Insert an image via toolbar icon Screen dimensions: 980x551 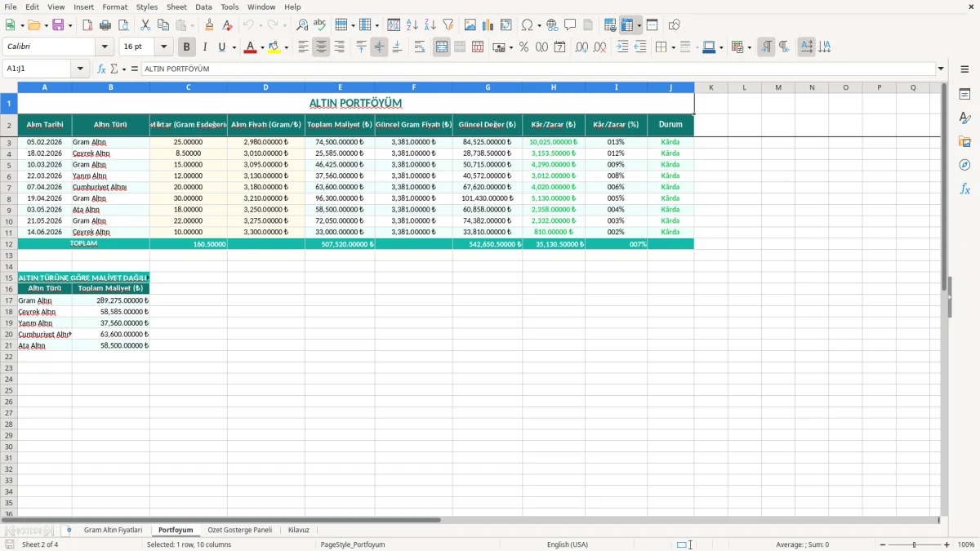coord(470,25)
